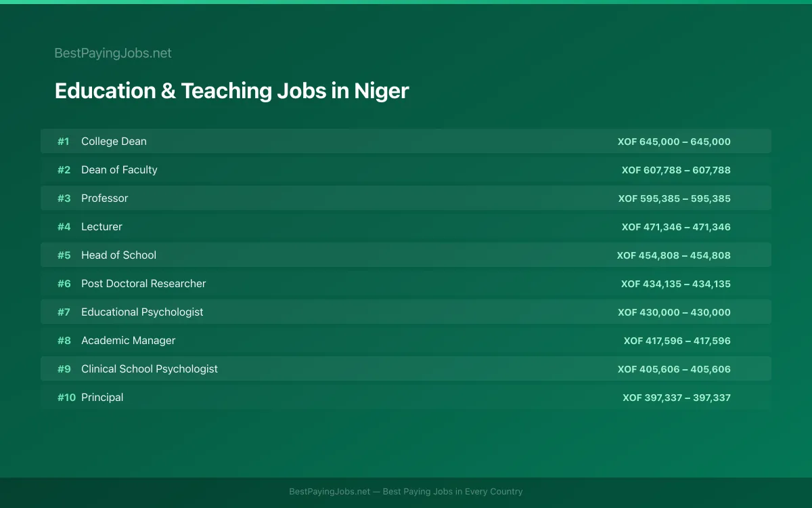Click the #6 rank label
Image resolution: width=812 pixels, height=508 pixels.
tap(64, 284)
